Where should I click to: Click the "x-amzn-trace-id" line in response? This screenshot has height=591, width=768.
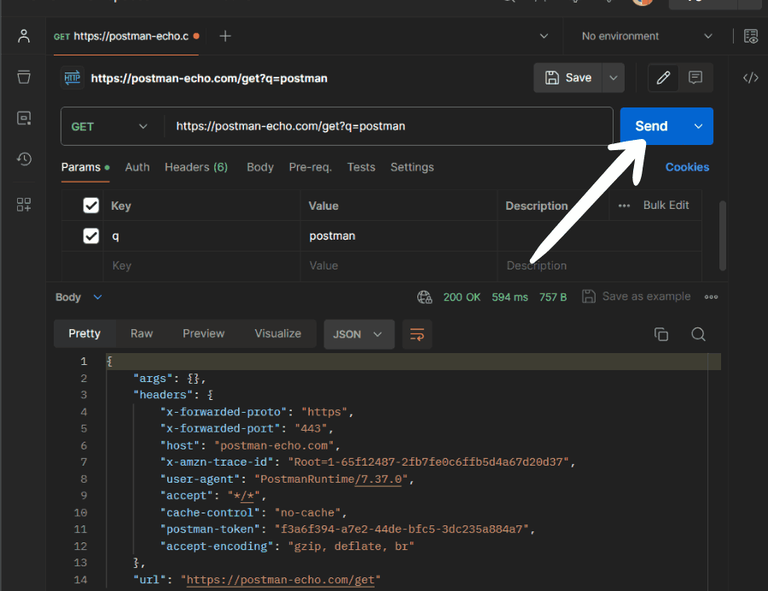pos(367,462)
